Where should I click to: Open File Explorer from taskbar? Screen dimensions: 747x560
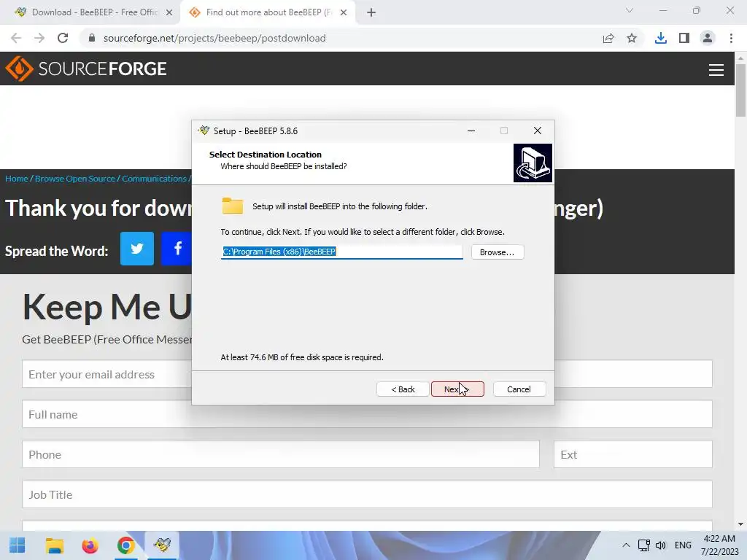point(54,545)
